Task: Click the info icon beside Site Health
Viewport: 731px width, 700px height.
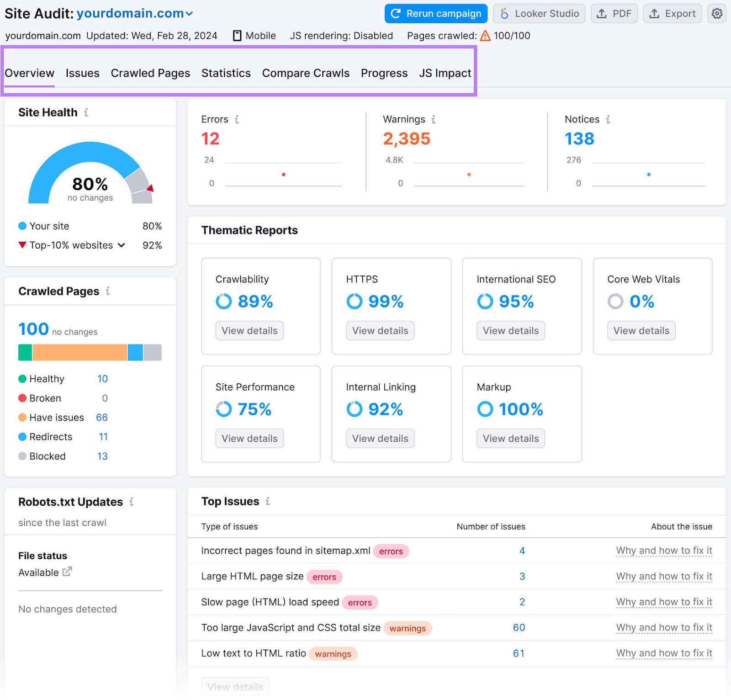Action: 87,113
